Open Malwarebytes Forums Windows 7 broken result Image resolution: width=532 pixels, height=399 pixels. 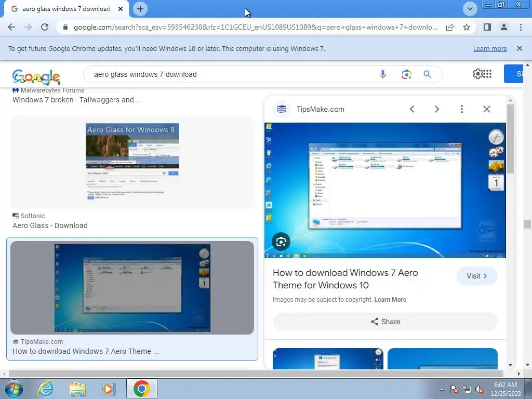[77, 100]
